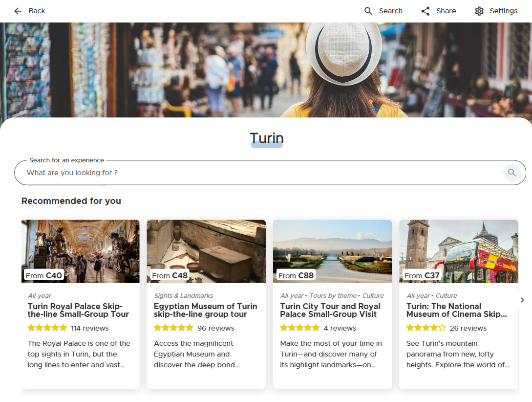Open the Settings gear icon
The width and height of the screenshot is (532, 402).
click(479, 11)
